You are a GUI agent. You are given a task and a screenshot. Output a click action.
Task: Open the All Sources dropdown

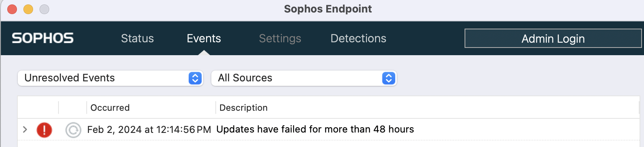coord(304,78)
